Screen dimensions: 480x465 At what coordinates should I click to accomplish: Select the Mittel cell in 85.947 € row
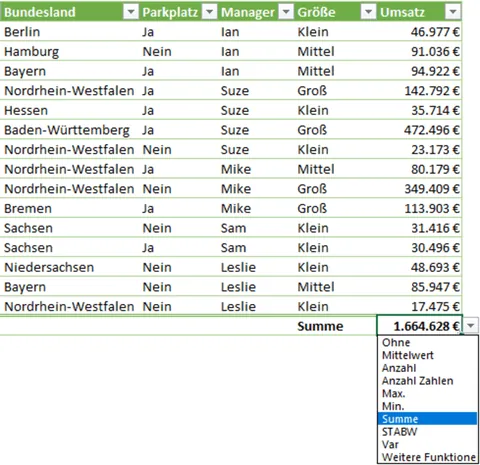[335, 287]
